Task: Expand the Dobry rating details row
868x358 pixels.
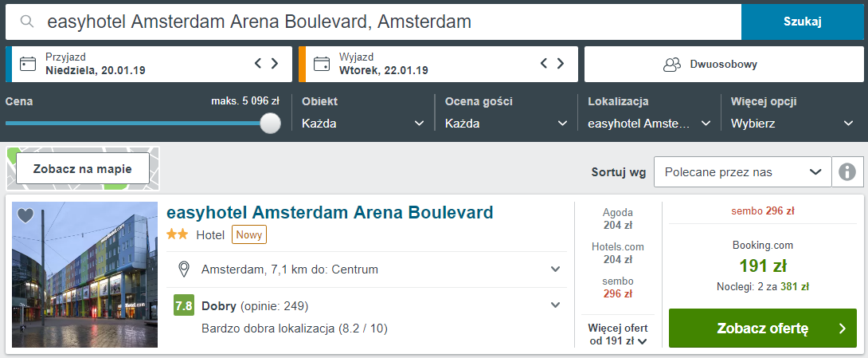Action: click(x=556, y=305)
